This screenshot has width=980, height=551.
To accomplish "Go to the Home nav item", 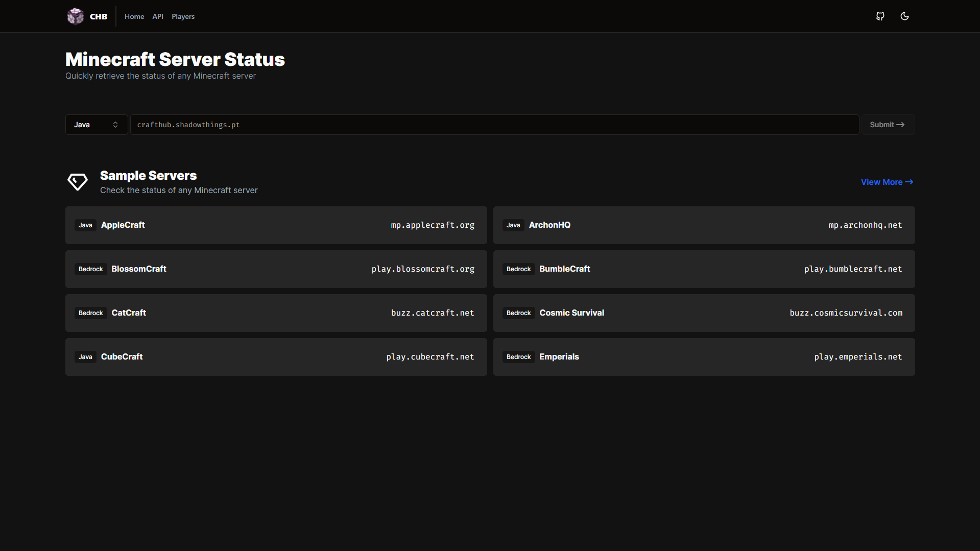I will pos(134,16).
